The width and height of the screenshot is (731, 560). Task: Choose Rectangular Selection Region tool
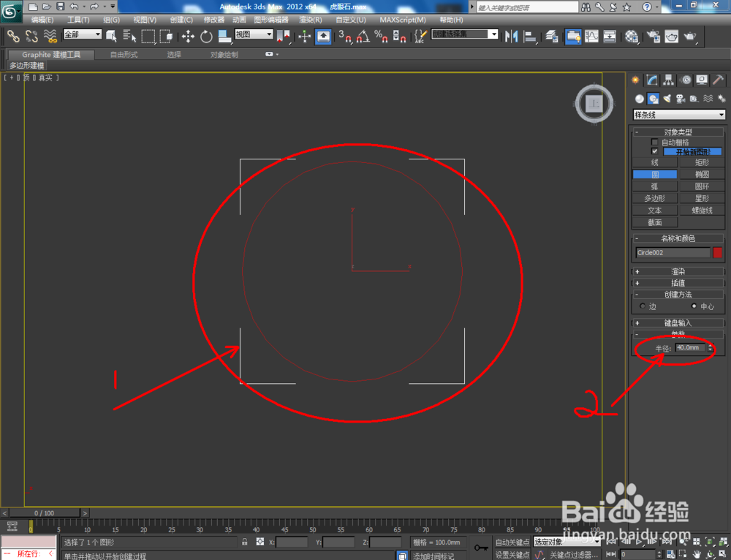148,36
